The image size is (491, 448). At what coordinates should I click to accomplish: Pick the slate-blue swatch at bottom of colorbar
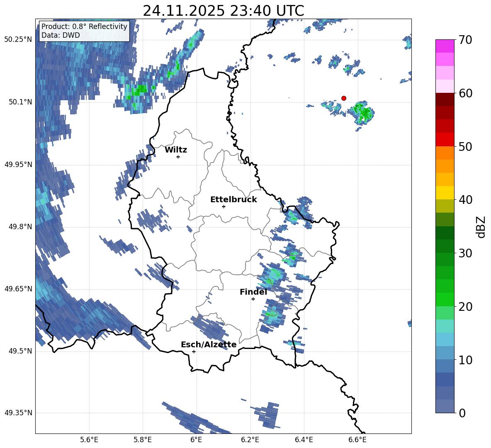(445, 407)
